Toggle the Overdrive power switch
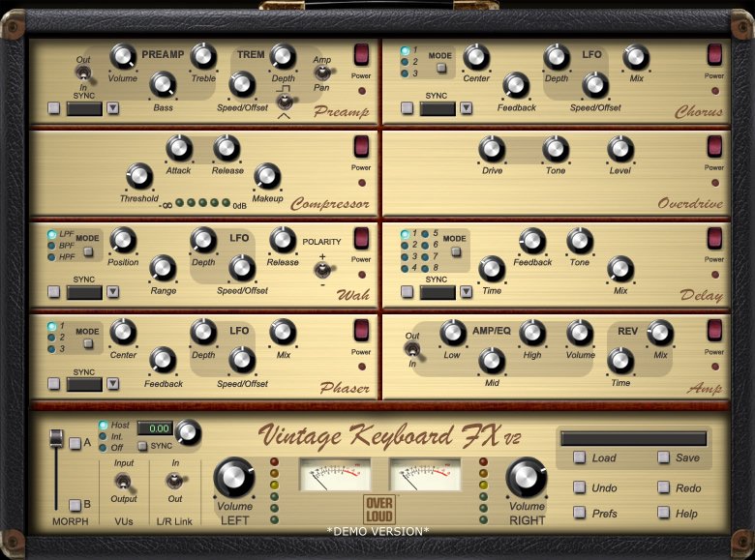The width and height of the screenshot is (755, 560). click(714, 147)
